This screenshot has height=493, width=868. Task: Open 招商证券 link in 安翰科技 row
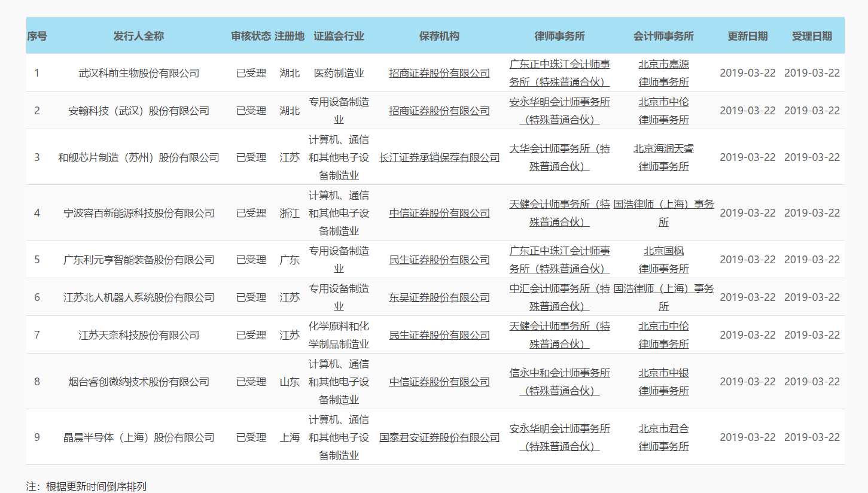439,111
